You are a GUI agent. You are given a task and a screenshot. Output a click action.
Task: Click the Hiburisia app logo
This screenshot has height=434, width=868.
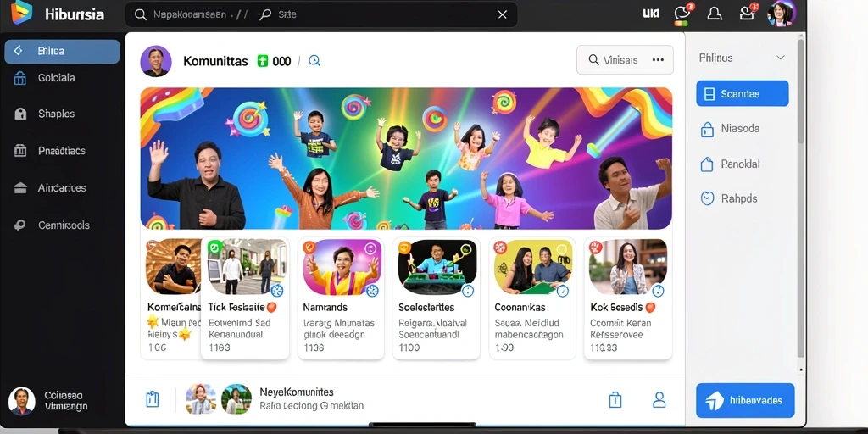[x=22, y=14]
